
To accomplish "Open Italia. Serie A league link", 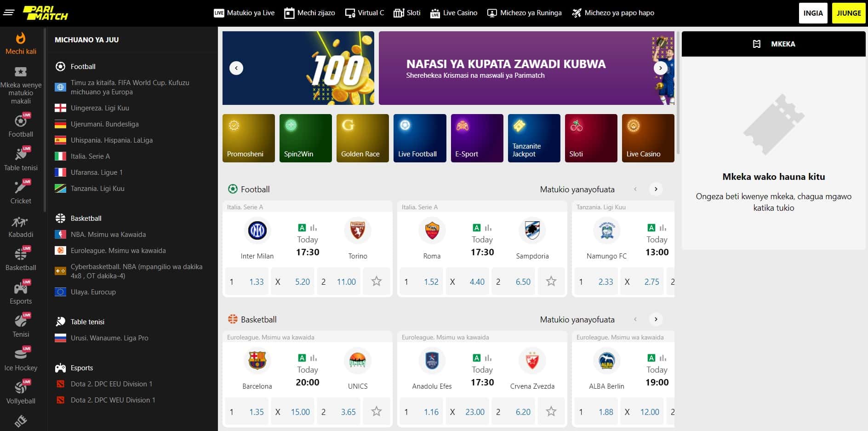I will (90, 156).
